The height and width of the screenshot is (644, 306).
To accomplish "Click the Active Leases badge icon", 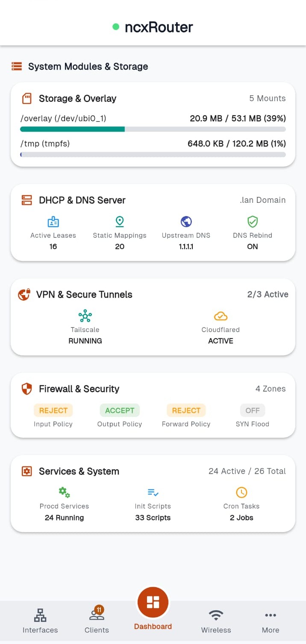I will [x=53, y=222].
